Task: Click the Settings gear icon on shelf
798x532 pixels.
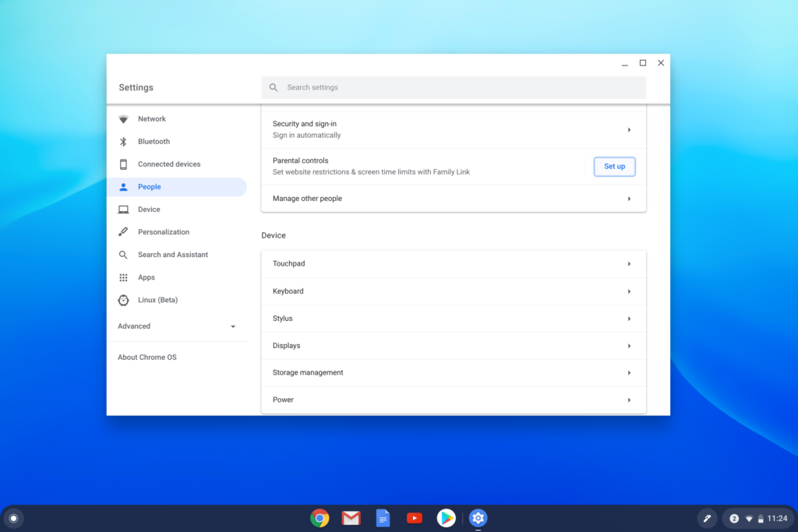Action: click(478, 518)
